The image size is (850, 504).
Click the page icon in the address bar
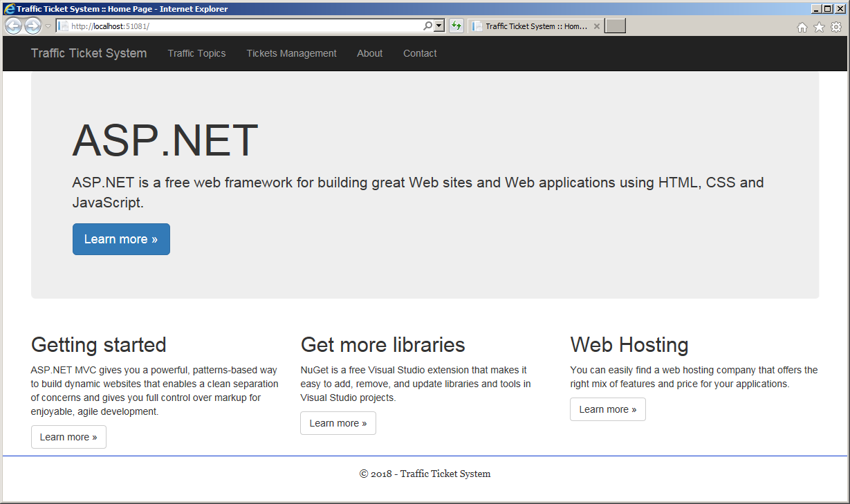click(63, 26)
